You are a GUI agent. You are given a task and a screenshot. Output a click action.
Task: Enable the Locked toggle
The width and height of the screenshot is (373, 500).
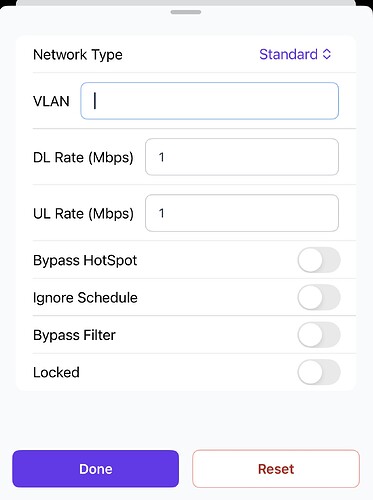point(319,372)
